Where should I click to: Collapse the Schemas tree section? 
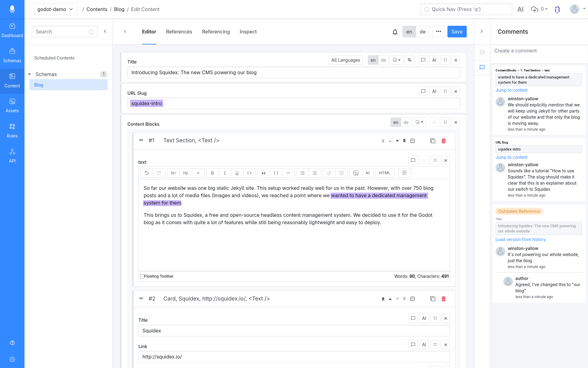click(x=30, y=74)
